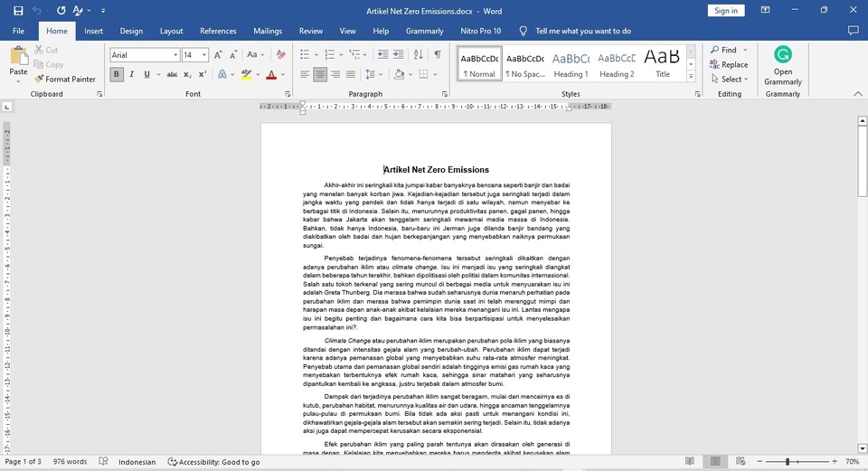Open the font name dropdown

[x=175, y=55]
